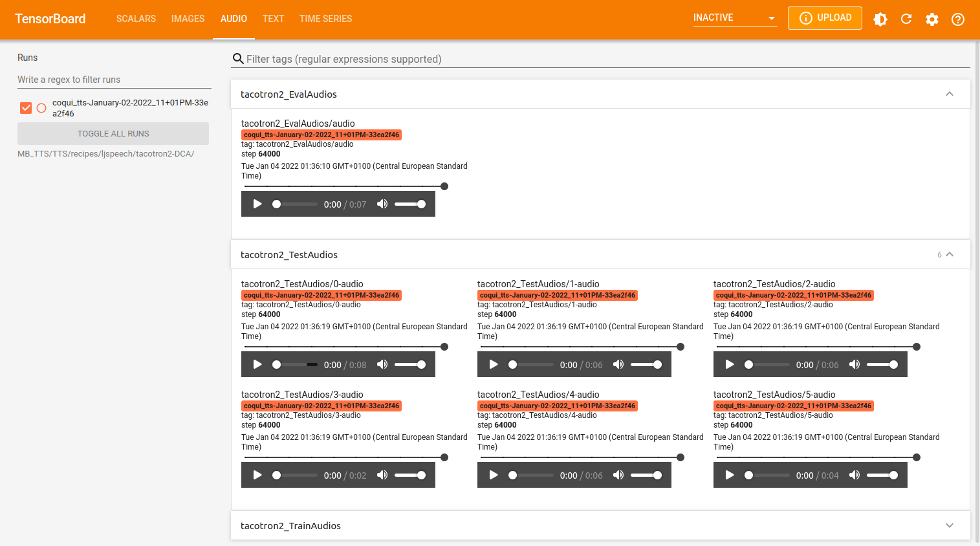Viewport: 980px width, 546px height.
Task: Collapse the tacotron2_EvalAudios section
Action: [950, 94]
